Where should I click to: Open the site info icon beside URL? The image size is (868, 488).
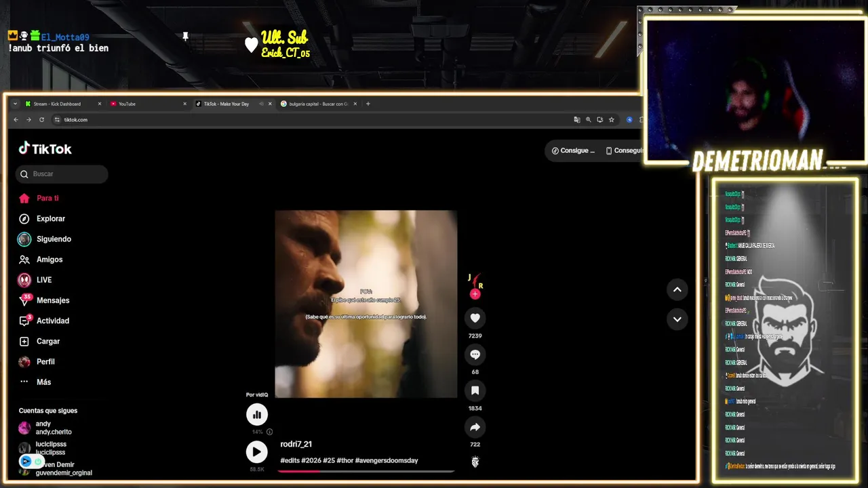[58, 120]
